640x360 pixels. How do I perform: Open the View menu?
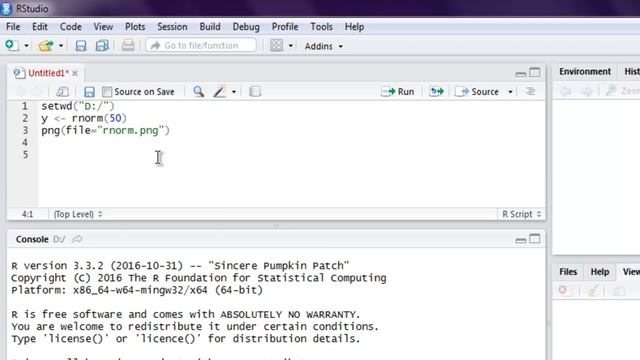pos(103,27)
